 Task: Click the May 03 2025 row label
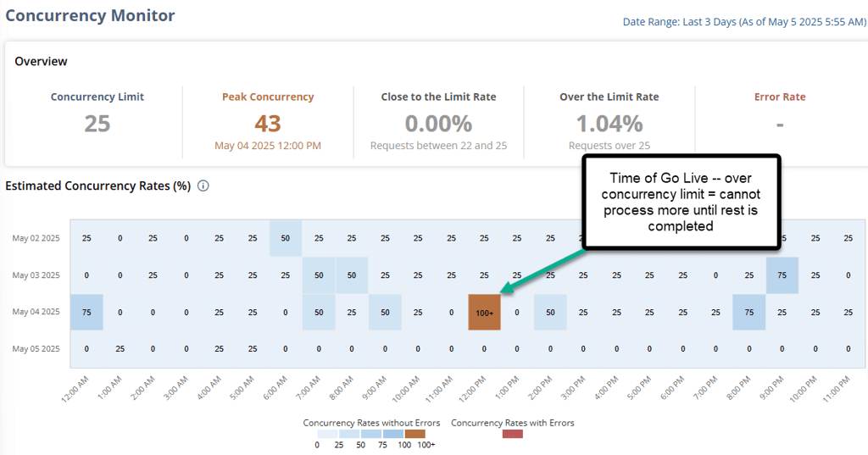36,275
